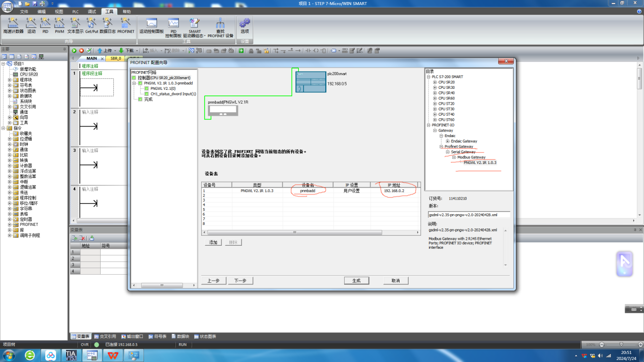Select CPU SR20 in project tree
644x362 pixels.
pyautogui.click(x=28, y=74)
